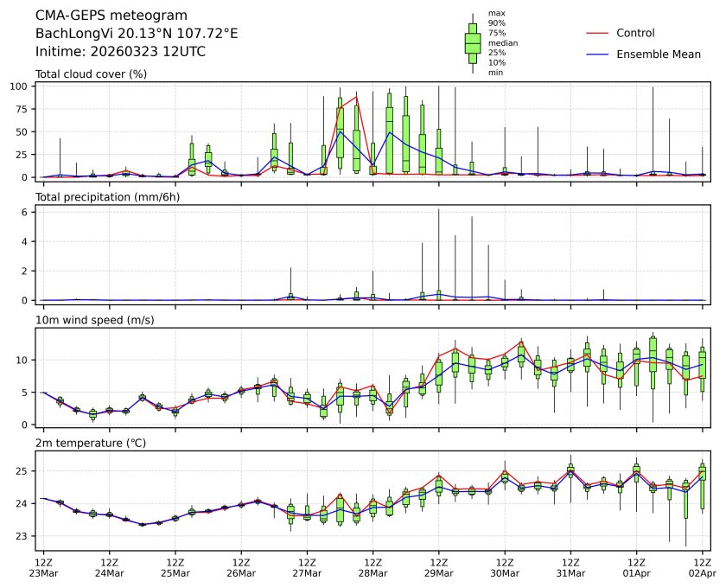The height and width of the screenshot is (588, 726).
Task: Click the blue Ensemble Mean line sample
Action: (x=598, y=54)
